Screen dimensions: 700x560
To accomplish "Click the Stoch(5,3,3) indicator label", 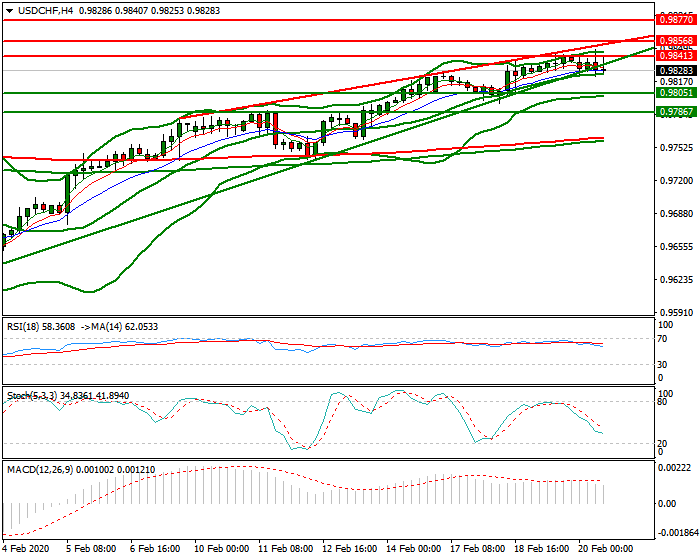I will (32, 396).
